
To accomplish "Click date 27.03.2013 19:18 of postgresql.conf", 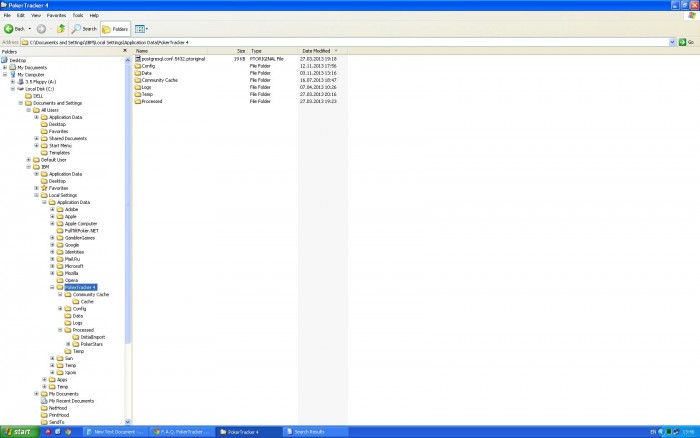I will [318, 58].
